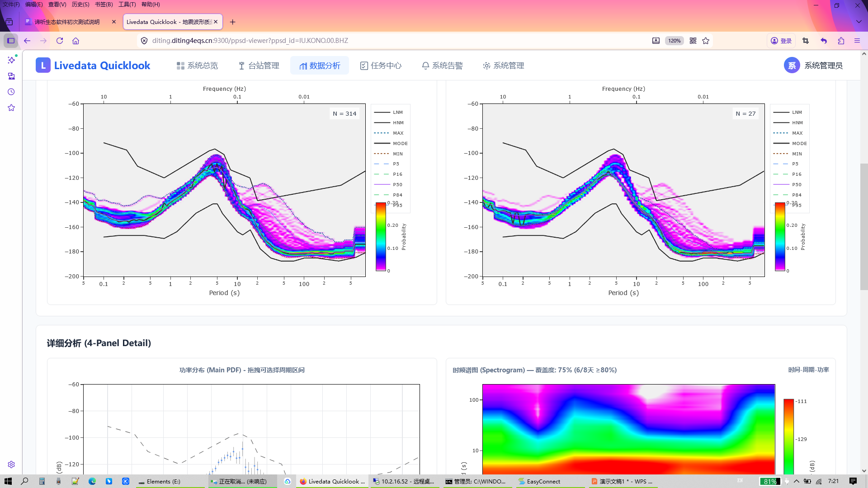The image size is (868, 488).
Task: Click the Livedata Quicklook logo
Action: click(93, 66)
